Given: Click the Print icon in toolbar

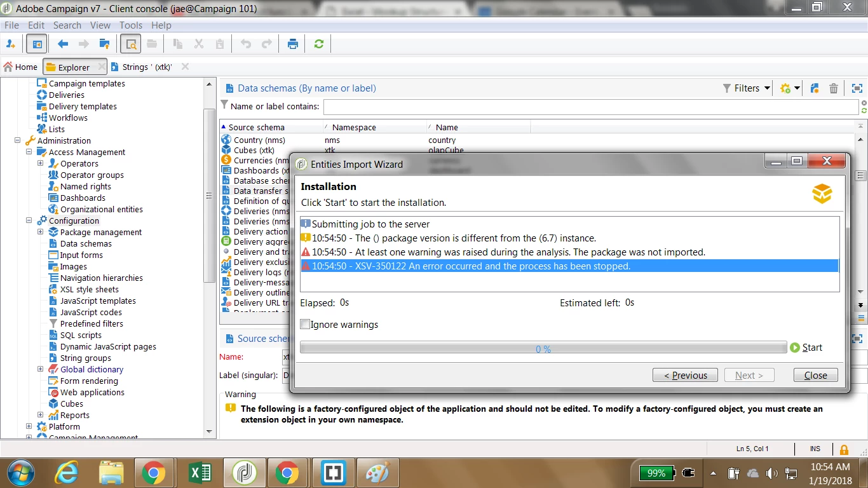Looking at the screenshot, I should 293,44.
